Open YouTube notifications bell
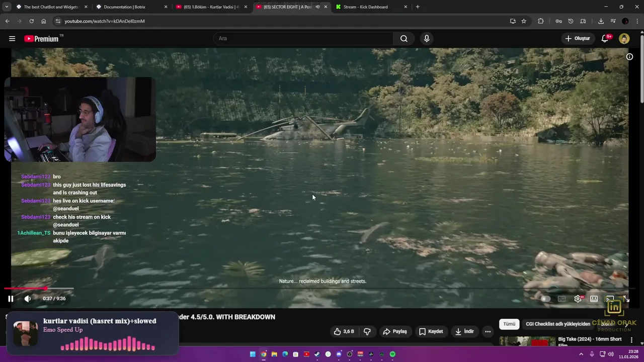 click(605, 39)
